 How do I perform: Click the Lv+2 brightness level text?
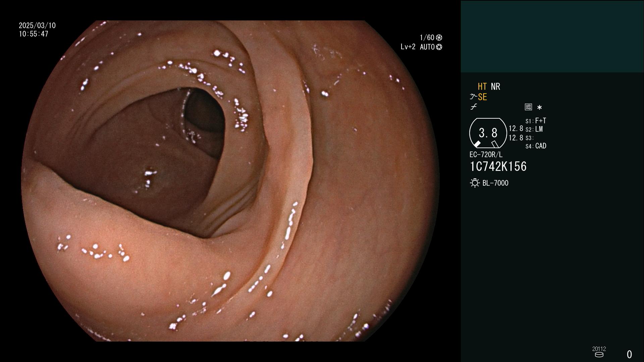tap(408, 47)
